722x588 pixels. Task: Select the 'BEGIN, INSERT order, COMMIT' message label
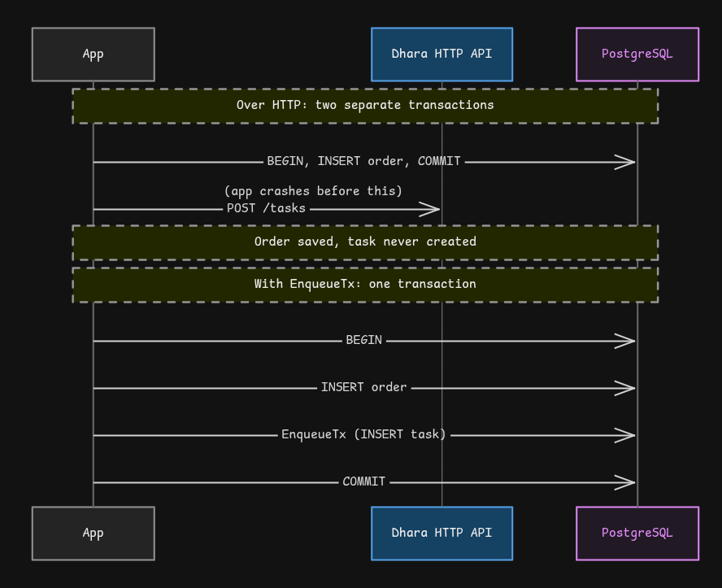point(363,161)
